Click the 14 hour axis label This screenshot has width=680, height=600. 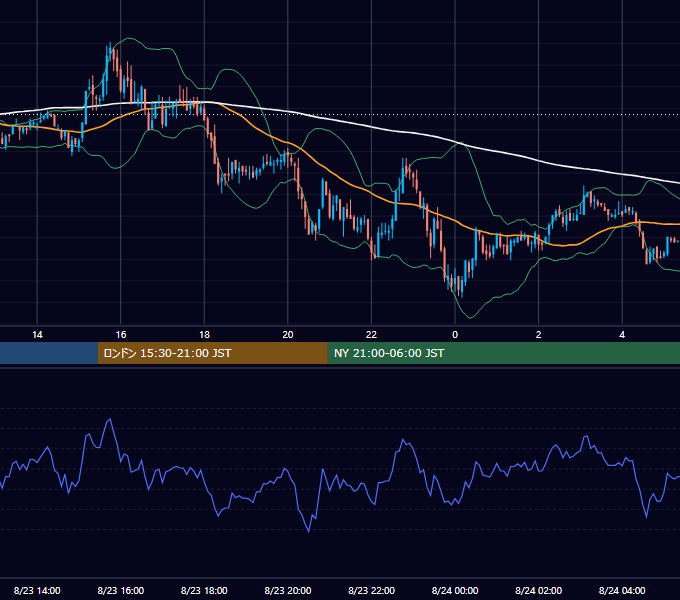(x=37, y=335)
